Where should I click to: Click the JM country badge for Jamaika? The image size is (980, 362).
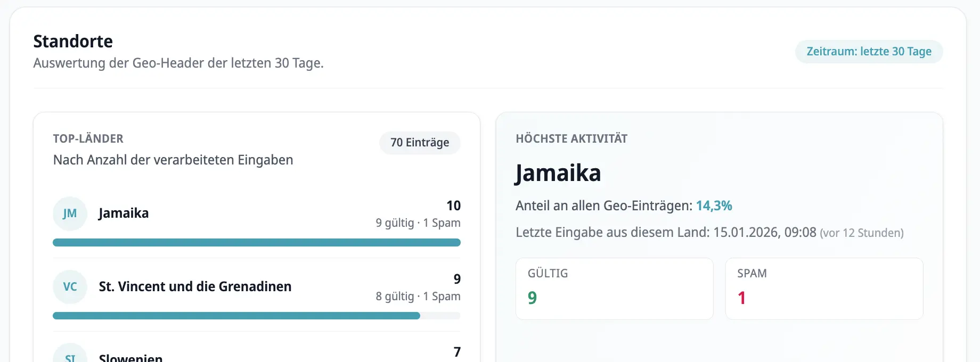pyautogui.click(x=70, y=213)
